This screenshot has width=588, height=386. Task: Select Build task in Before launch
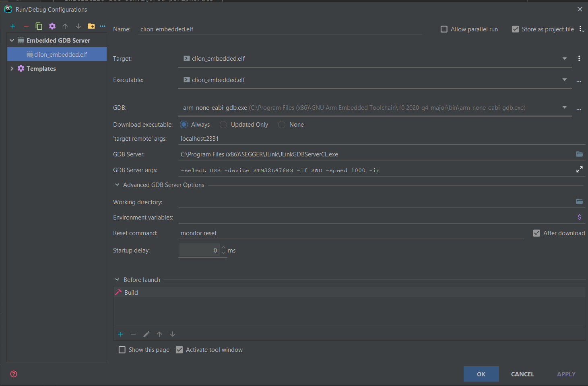pyautogui.click(x=349, y=292)
